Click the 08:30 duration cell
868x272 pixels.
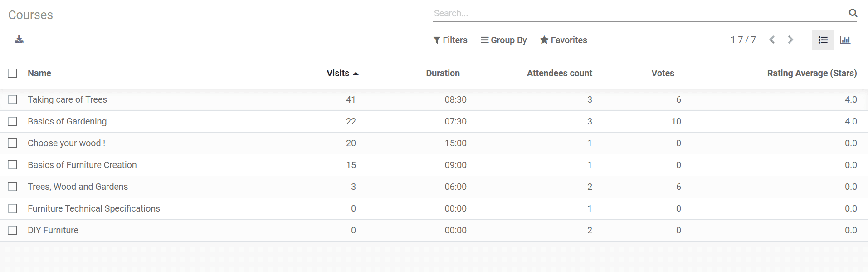coord(455,99)
